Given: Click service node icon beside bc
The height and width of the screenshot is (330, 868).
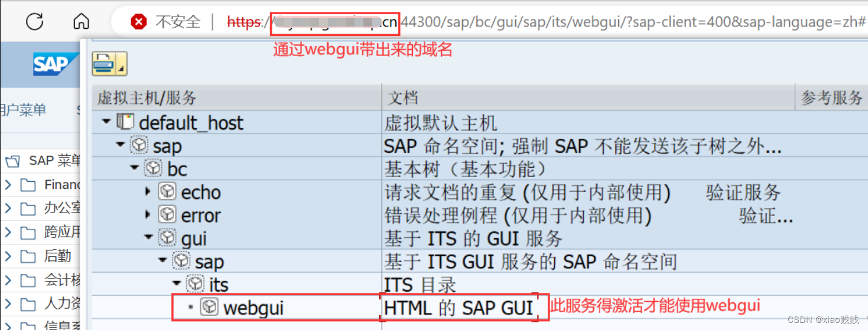Looking at the screenshot, I should tap(154, 168).
